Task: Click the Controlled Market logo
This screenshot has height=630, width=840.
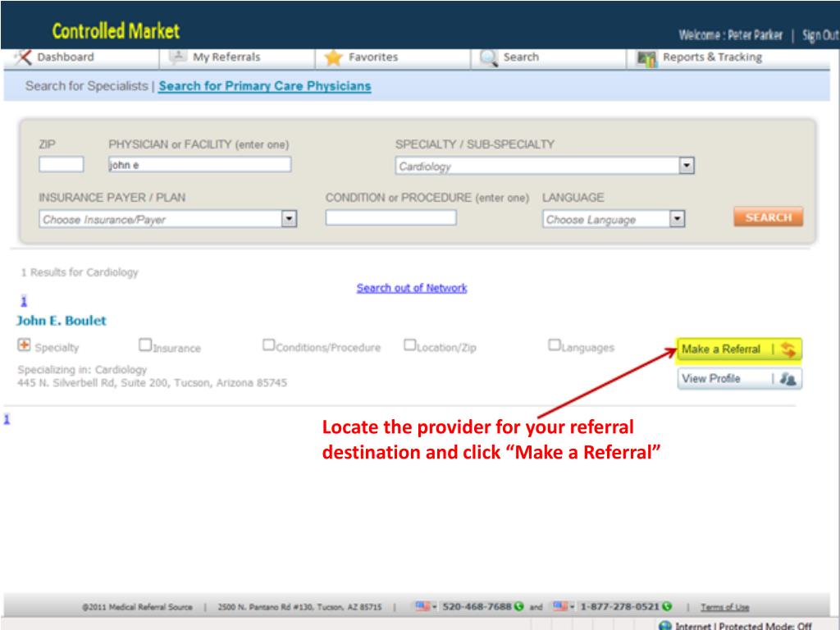Action: click(116, 31)
